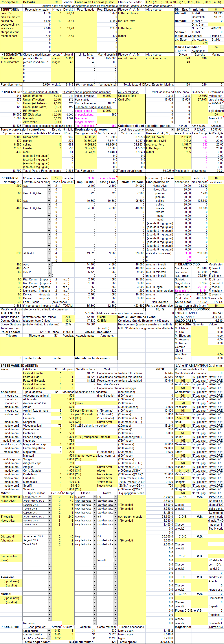Select the 'Umani (Flaem)' population cell
The height and width of the screenshot is (644, 224).
coord(37,96)
